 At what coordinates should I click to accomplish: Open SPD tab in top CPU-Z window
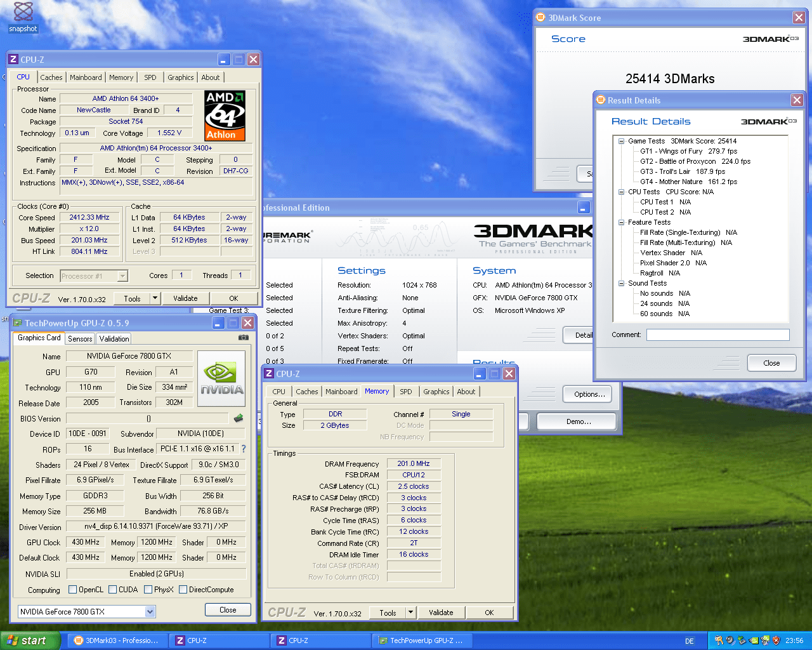(150, 77)
